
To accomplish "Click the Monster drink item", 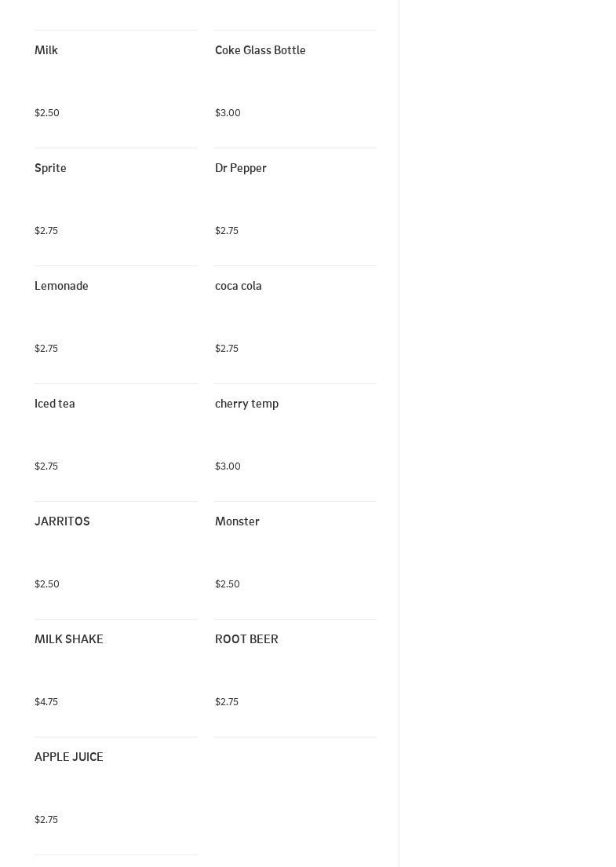I will click(x=237, y=521).
